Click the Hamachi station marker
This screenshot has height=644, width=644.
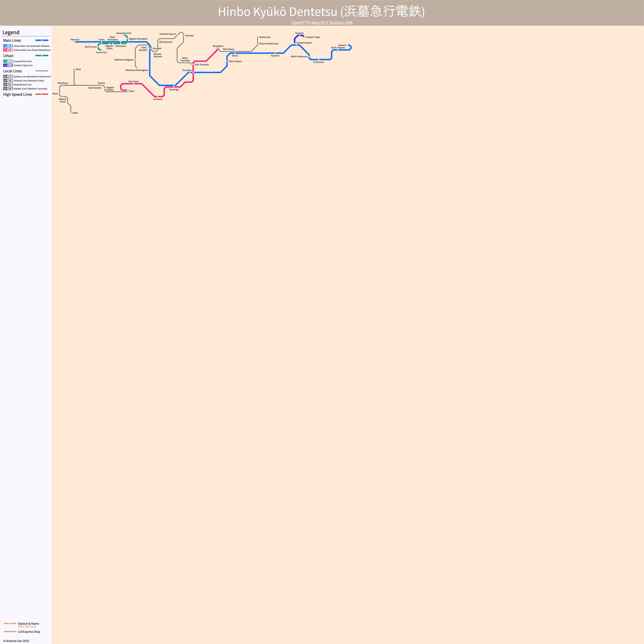[75, 42]
